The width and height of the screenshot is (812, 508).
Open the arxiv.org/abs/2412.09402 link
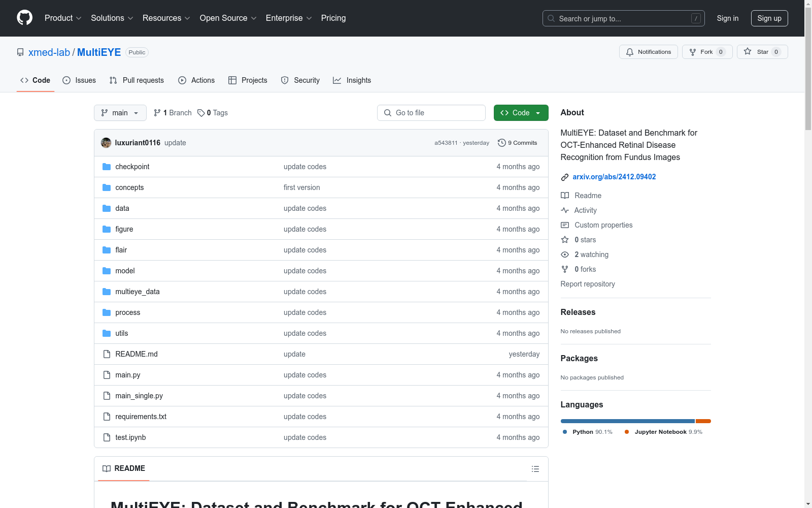point(614,177)
